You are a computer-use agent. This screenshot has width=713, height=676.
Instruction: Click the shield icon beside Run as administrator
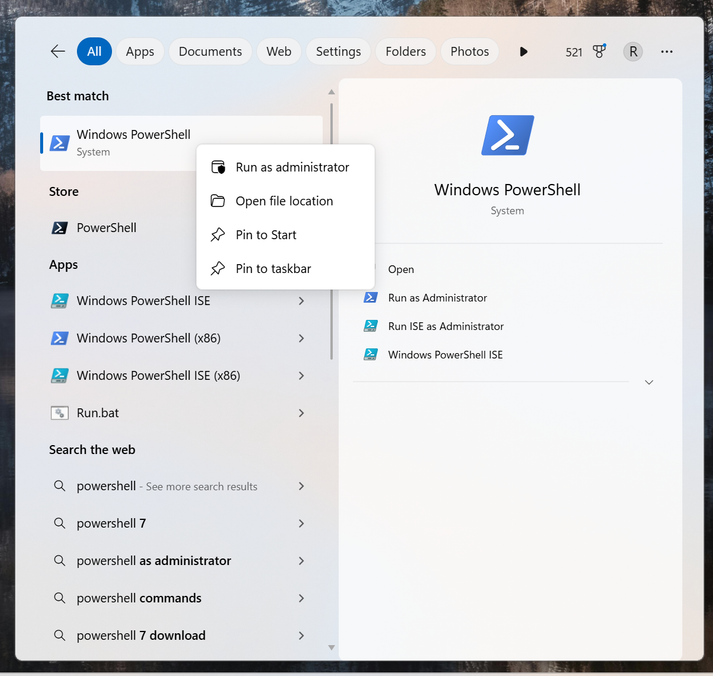218,167
